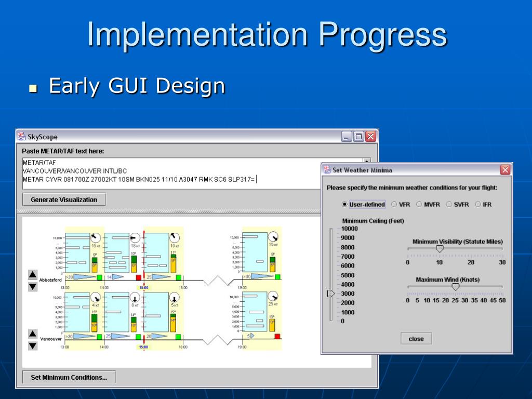This screenshot has width=532, height=399.
Task: Click Minimum Ceiling slider thumb
Action: [x=330, y=294]
